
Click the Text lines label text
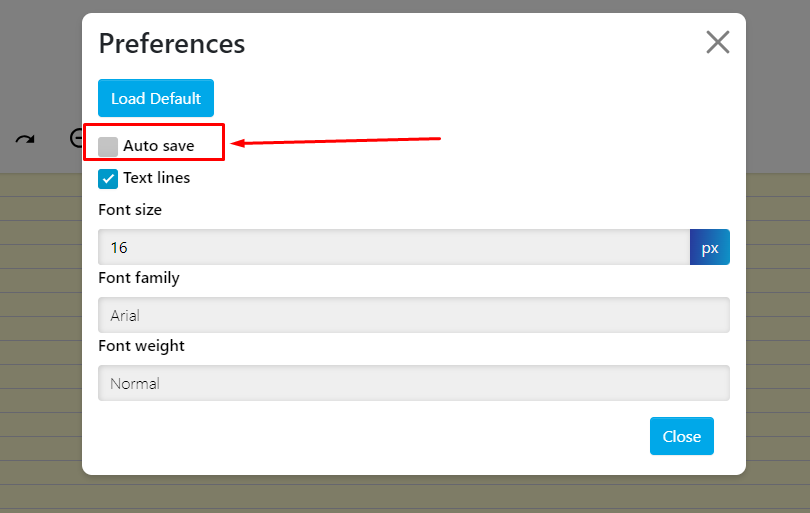click(x=157, y=179)
